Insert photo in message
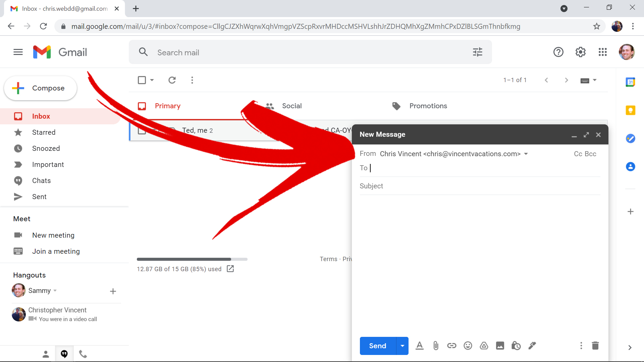The width and height of the screenshot is (644, 362). coord(500,346)
